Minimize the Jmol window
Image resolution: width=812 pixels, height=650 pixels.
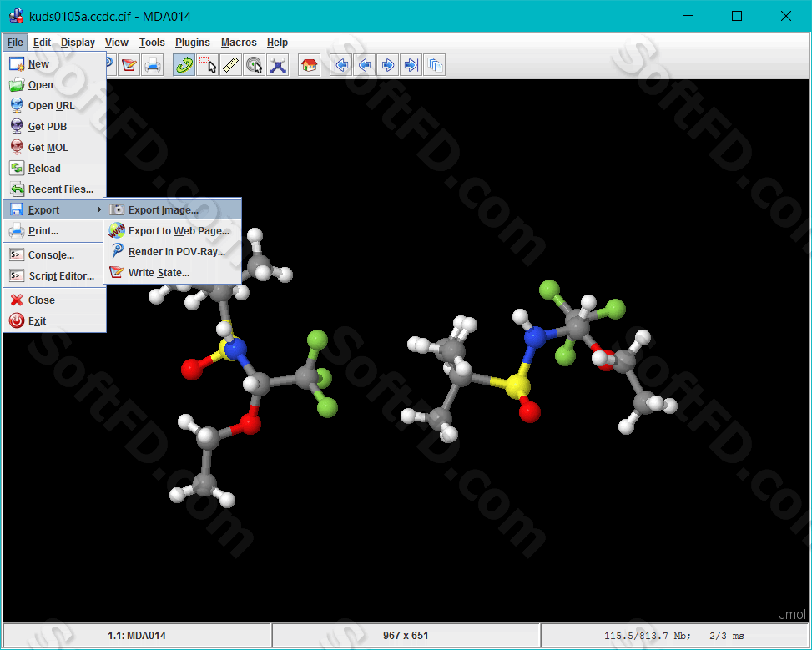tap(688, 16)
